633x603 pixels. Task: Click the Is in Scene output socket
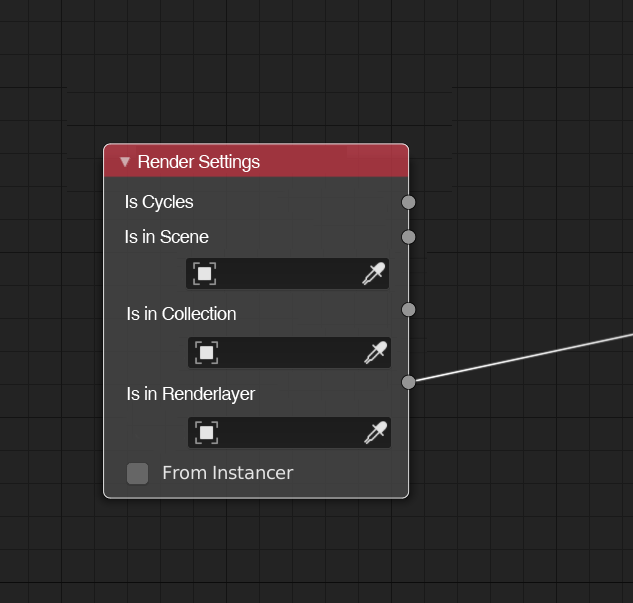(x=408, y=237)
